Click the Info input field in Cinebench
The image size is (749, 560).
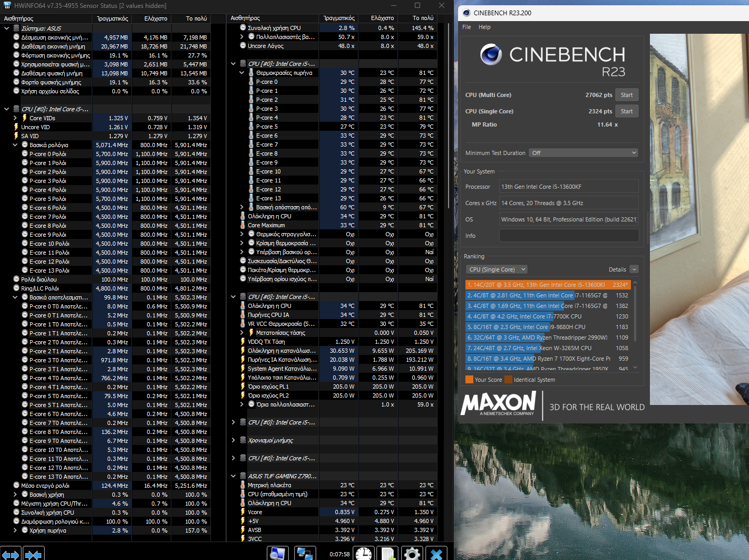tap(569, 236)
